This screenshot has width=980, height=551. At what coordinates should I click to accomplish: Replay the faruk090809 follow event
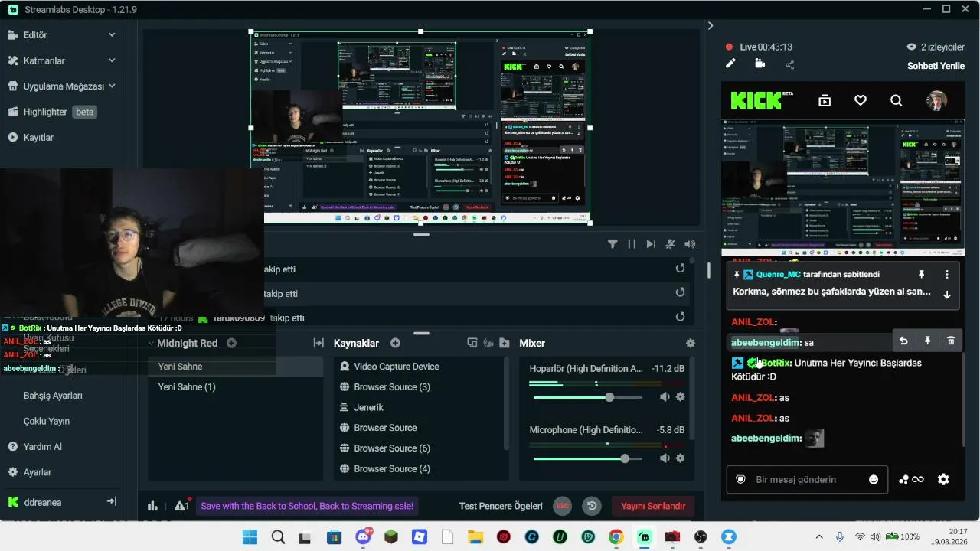click(x=680, y=317)
